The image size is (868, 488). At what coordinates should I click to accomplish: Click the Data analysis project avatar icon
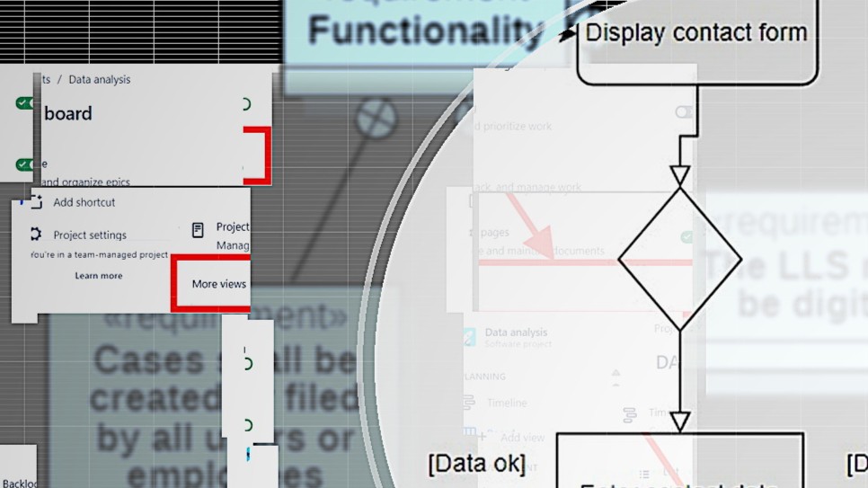point(469,337)
